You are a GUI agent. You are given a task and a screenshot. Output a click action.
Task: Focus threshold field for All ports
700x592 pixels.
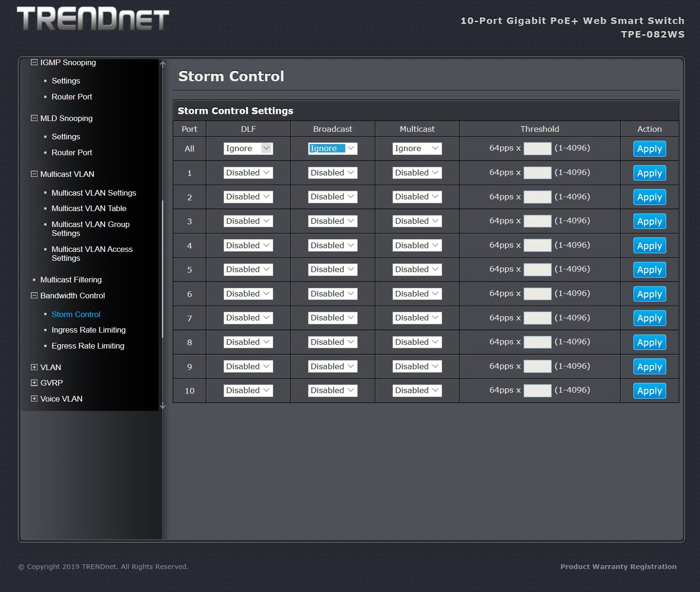click(537, 149)
